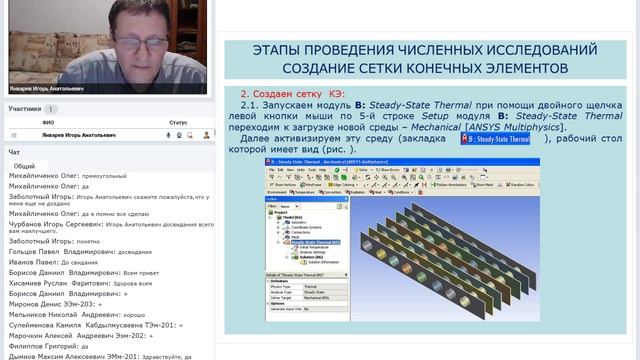Click the screen-share status icon for Январев
Viewport: 640px width, 360px height.
190,135
